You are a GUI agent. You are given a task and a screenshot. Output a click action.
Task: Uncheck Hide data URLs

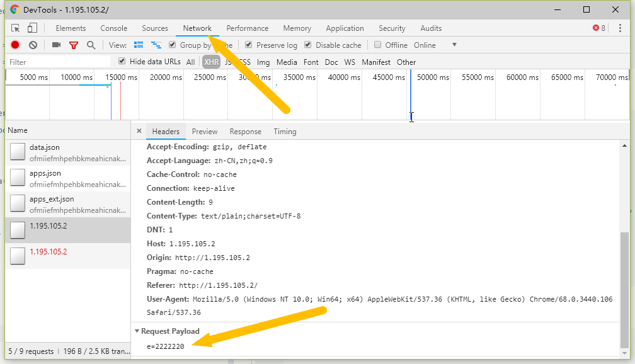click(122, 61)
